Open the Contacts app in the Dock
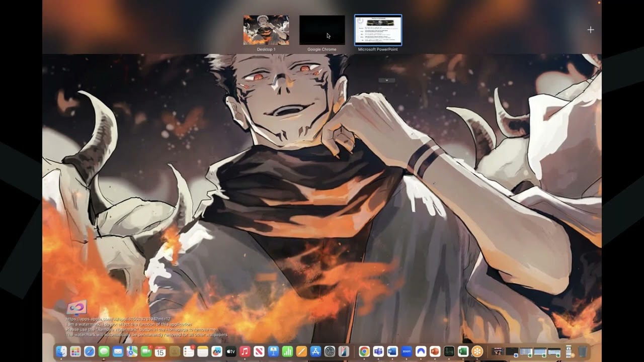Screen dimensions: 644x362 pyautogui.click(x=175, y=351)
